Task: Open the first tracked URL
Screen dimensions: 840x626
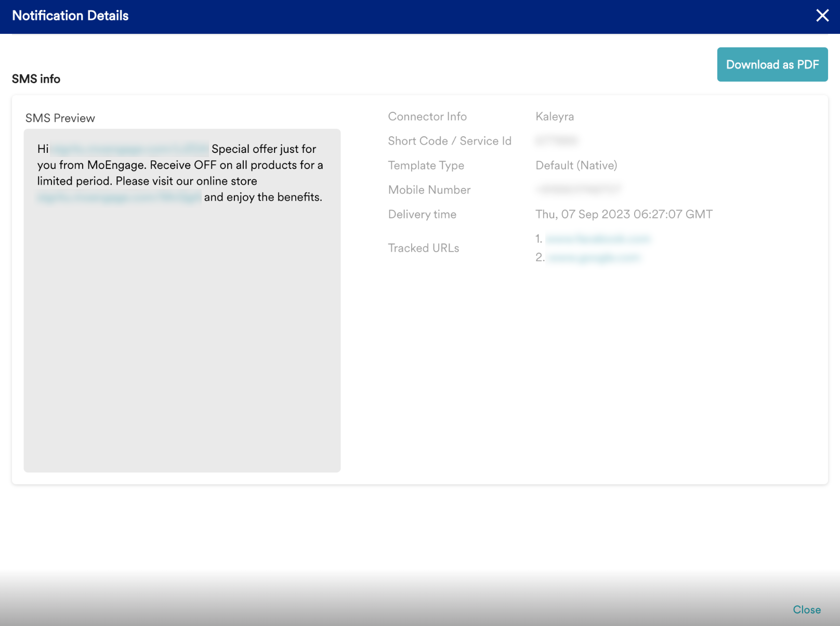Action: tap(598, 239)
